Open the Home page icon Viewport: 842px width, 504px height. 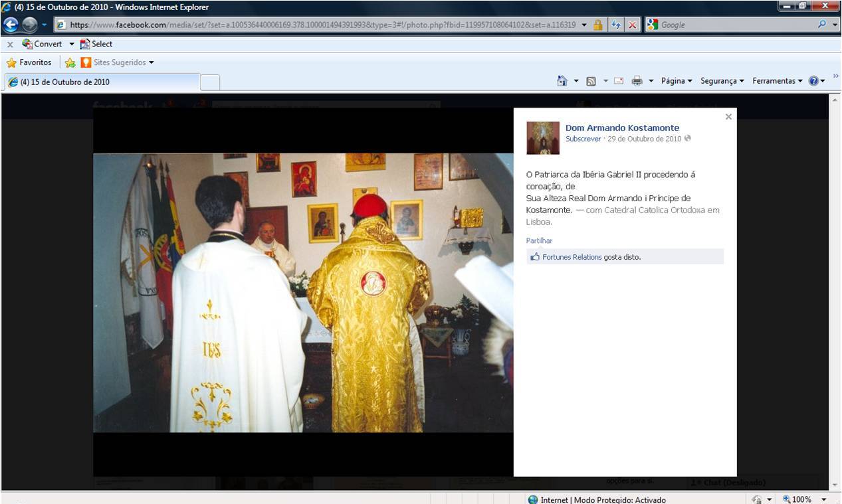[562, 81]
